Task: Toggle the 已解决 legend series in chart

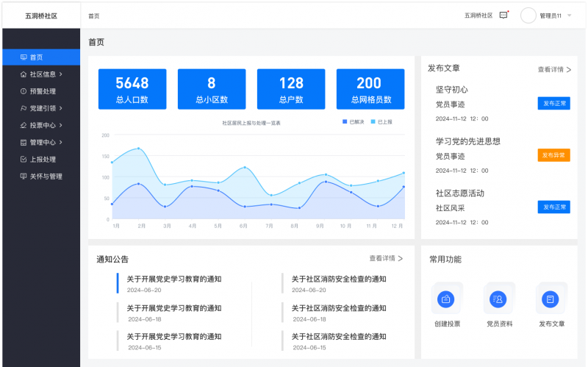Action: pos(353,121)
